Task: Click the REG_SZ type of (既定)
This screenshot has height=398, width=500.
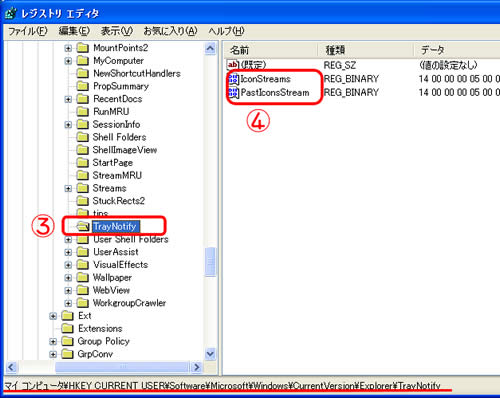Action: coord(340,65)
